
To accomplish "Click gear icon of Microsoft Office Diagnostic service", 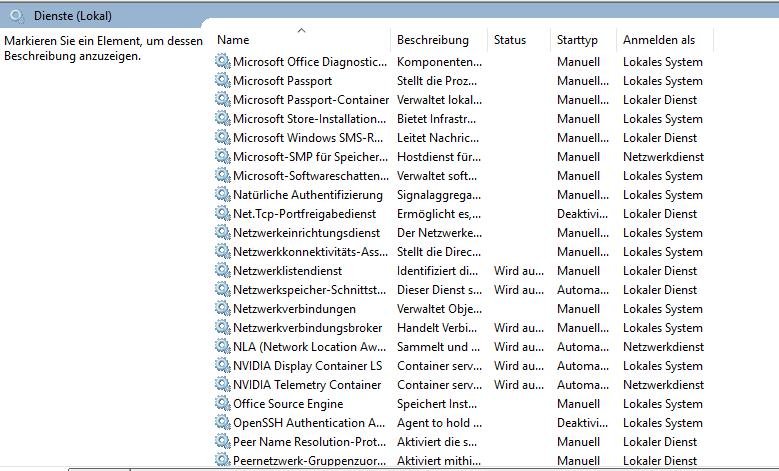I will click(223, 62).
